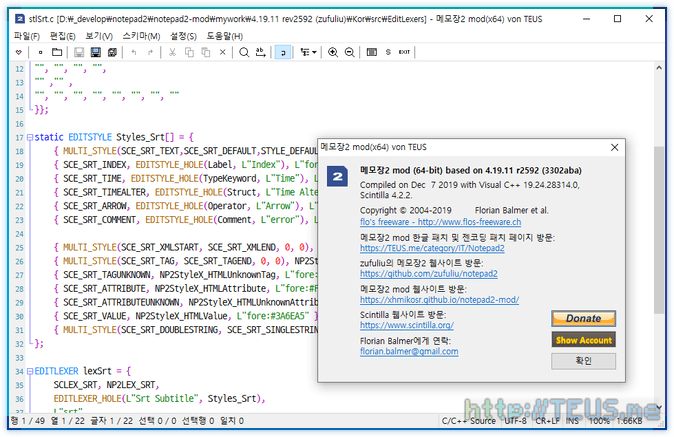Click the 행 1 / 49 line position in the status bar
674x437 pixels.
28,421
